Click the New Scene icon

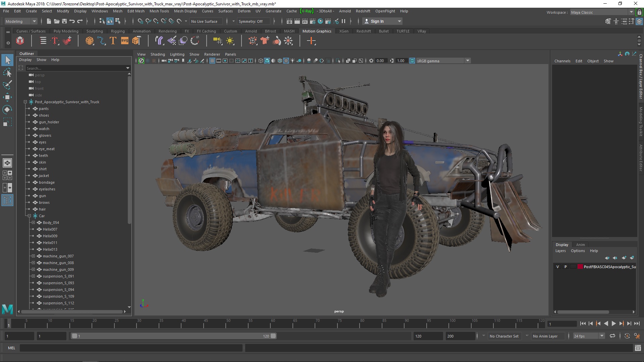49,21
